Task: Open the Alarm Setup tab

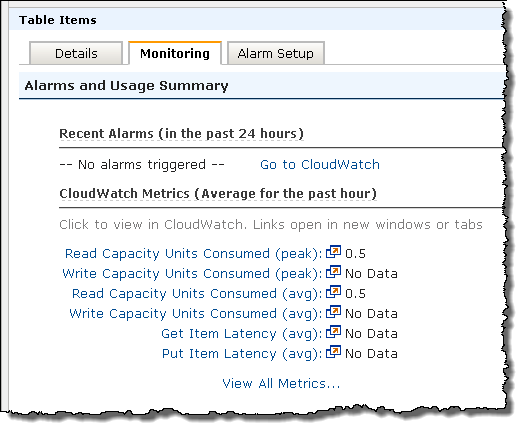Action: (276, 53)
